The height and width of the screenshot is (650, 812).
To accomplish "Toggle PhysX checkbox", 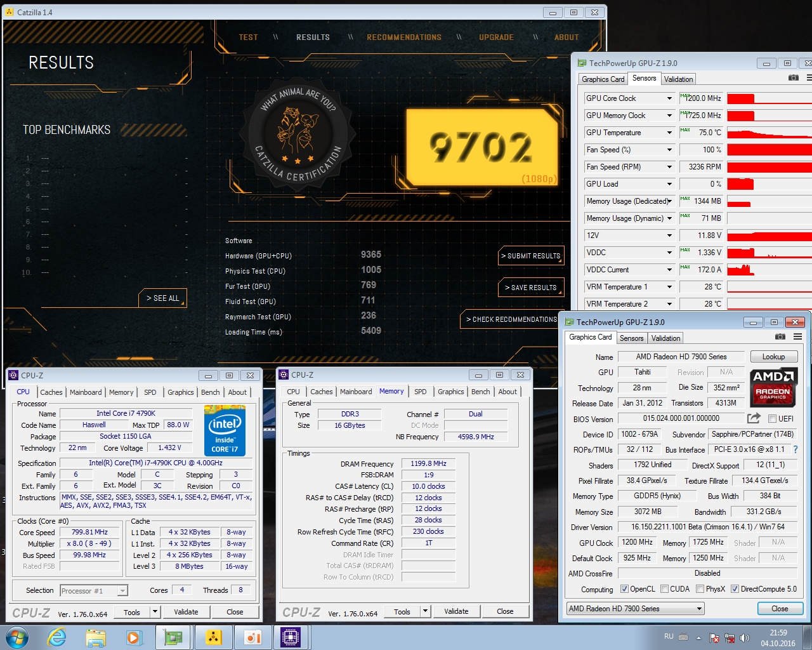I will (700, 589).
